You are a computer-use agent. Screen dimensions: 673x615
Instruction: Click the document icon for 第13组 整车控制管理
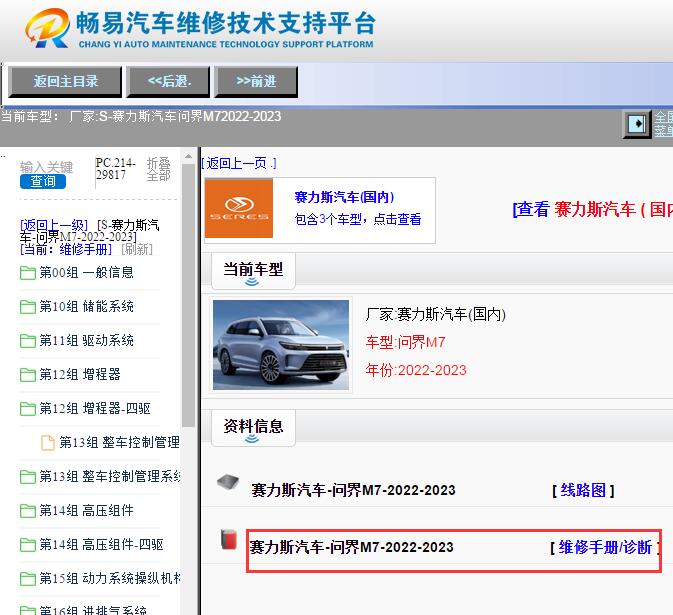click(x=48, y=443)
